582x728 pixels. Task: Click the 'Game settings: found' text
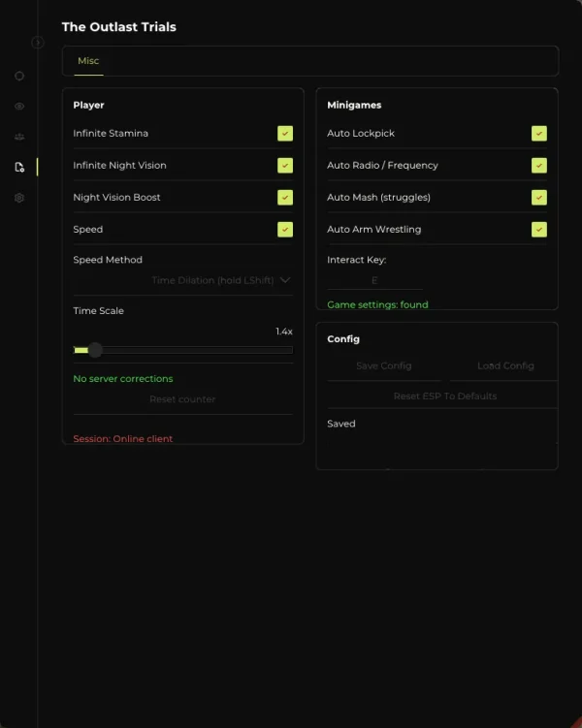[377, 304]
